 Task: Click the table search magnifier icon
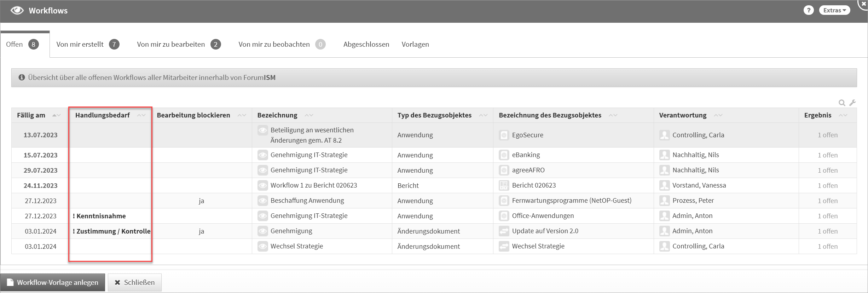842,103
